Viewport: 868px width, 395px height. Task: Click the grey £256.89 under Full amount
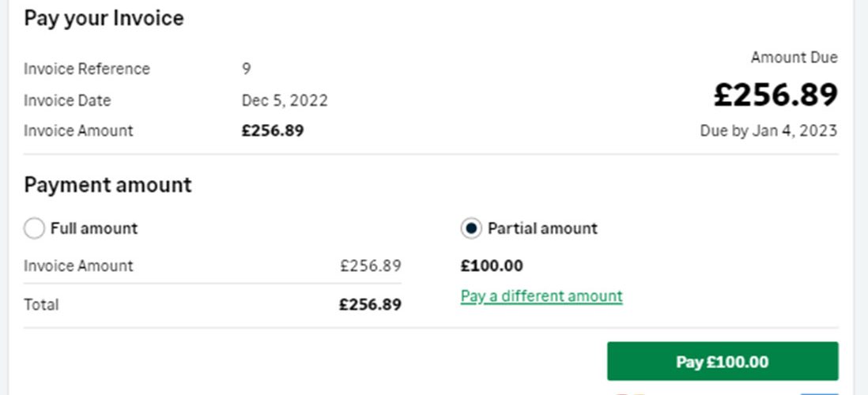point(370,266)
